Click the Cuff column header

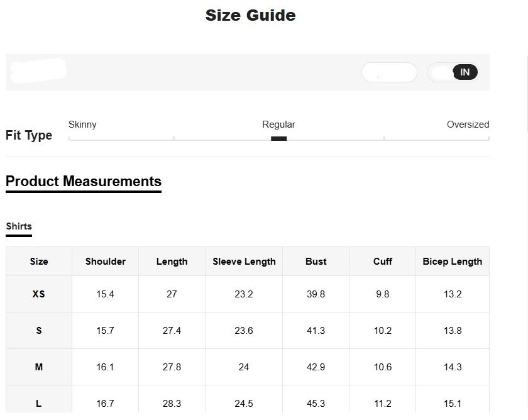click(x=382, y=262)
